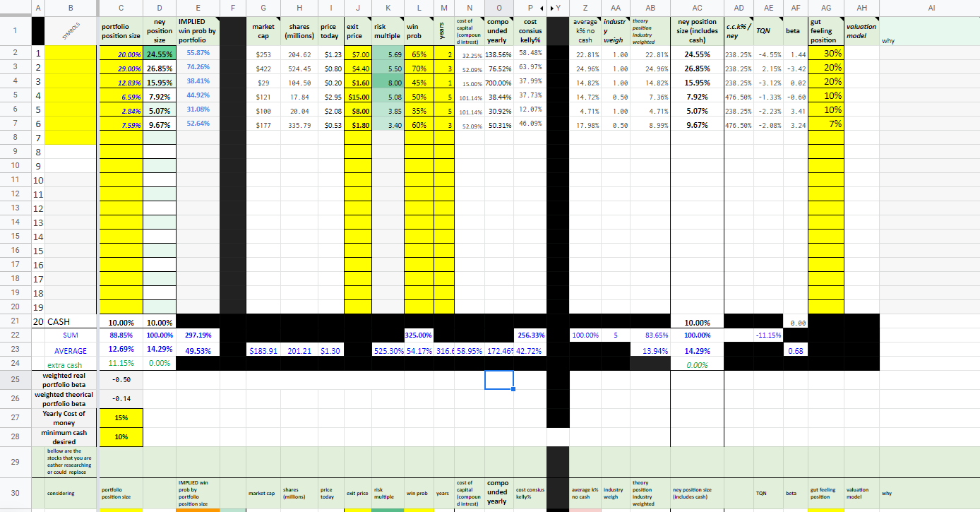This screenshot has height=512, width=980.
Task: Click the 'Yearly Cost of money' label
Action: (x=65, y=418)
